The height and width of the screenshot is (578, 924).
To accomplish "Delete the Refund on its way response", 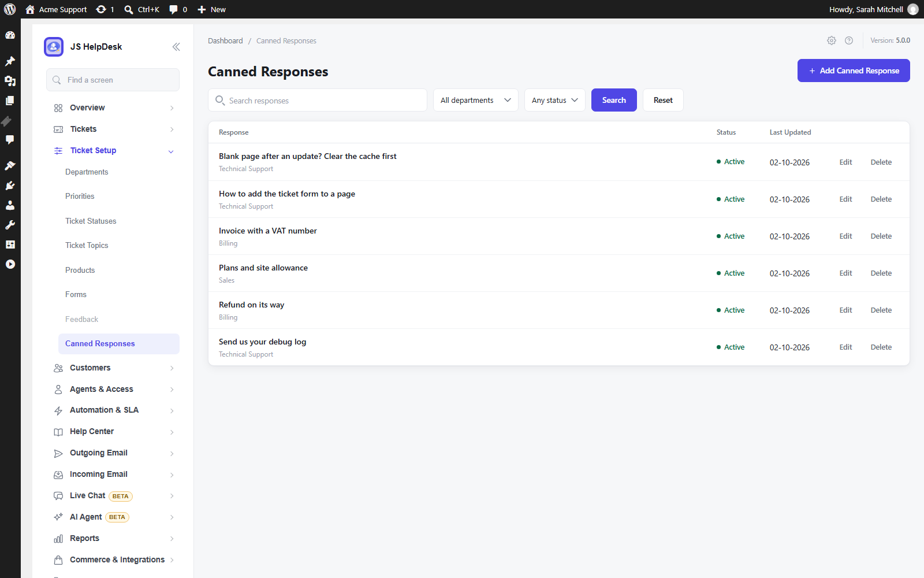I will pos(881,310).
